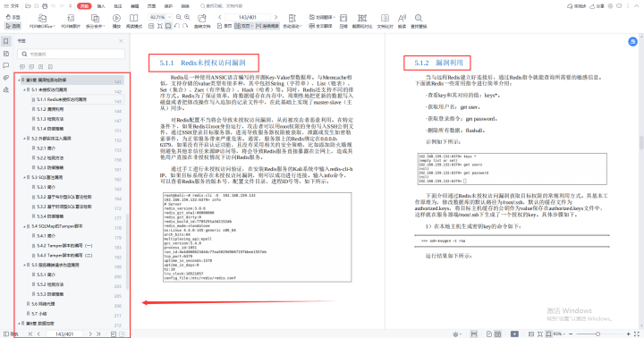The image size is (644, 338).
Task: Open the 文件 menu
Action: click(11, 6)
